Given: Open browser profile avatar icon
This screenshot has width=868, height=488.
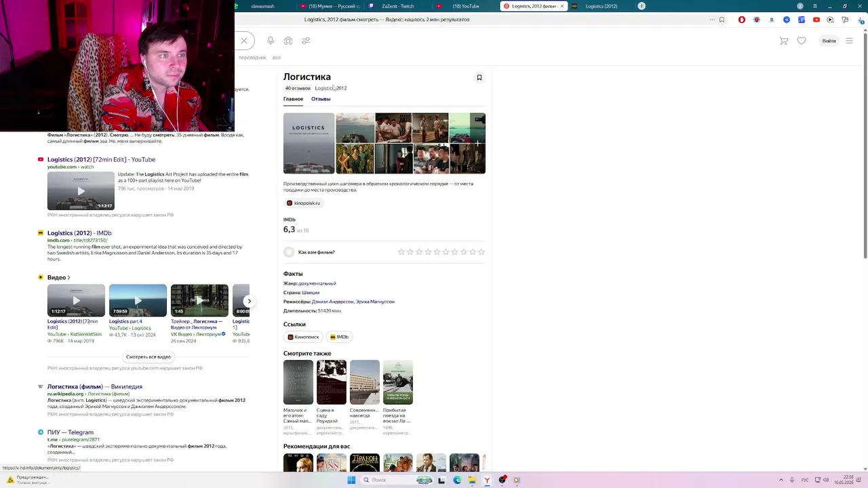Looking at the screenshot, I should pyautogui.click(x=801, y=6).
